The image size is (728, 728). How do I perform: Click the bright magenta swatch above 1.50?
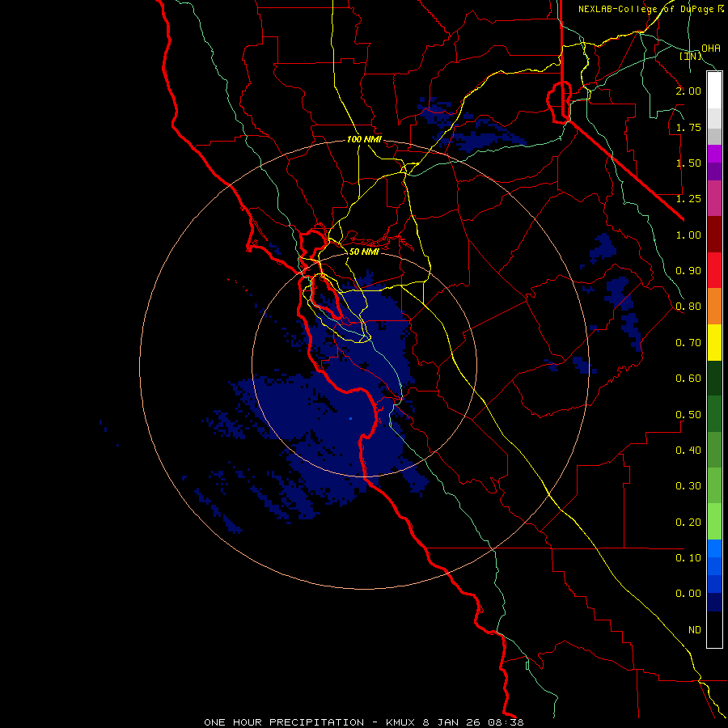[x=714, y=154]
